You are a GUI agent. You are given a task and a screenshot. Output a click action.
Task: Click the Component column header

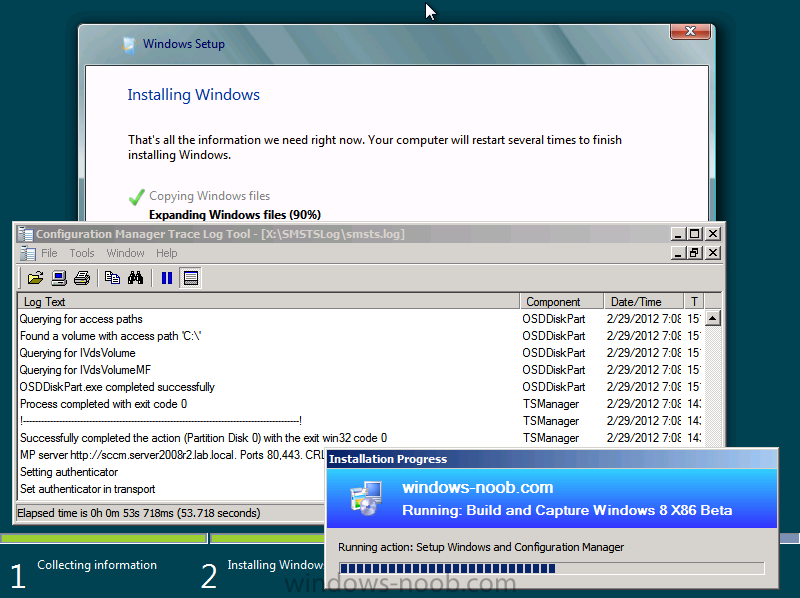coord(562,302)
